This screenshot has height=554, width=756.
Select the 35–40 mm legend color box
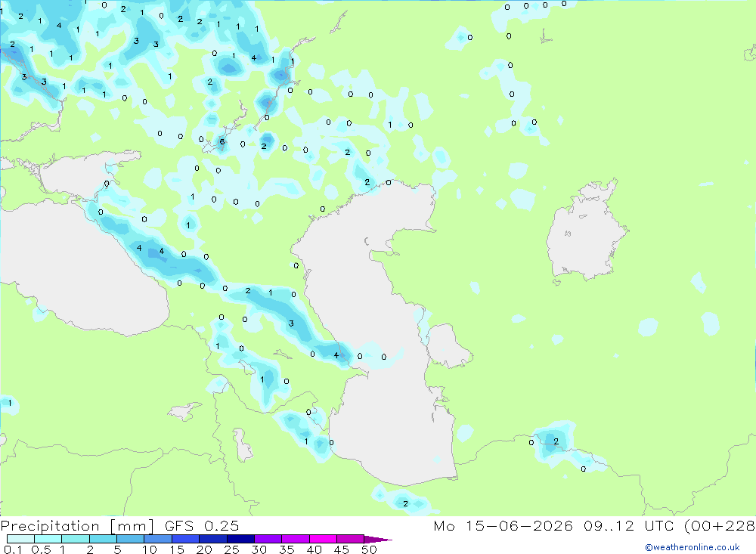tap(296, 539)
